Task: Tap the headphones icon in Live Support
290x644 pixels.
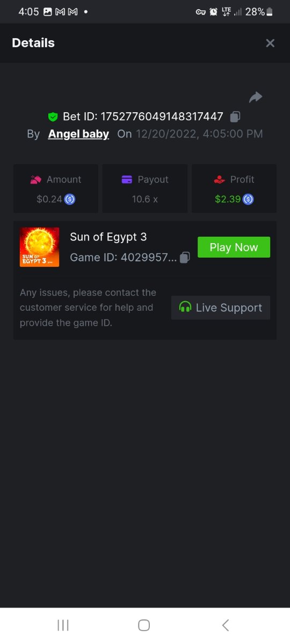Action: (x=185, y=308)
